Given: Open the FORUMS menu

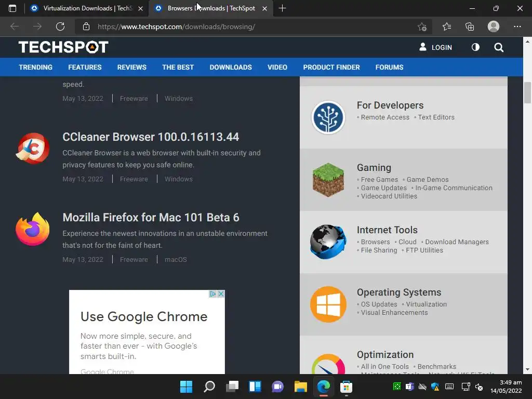Looking at the screenshot, I should [x=389, y=67].
